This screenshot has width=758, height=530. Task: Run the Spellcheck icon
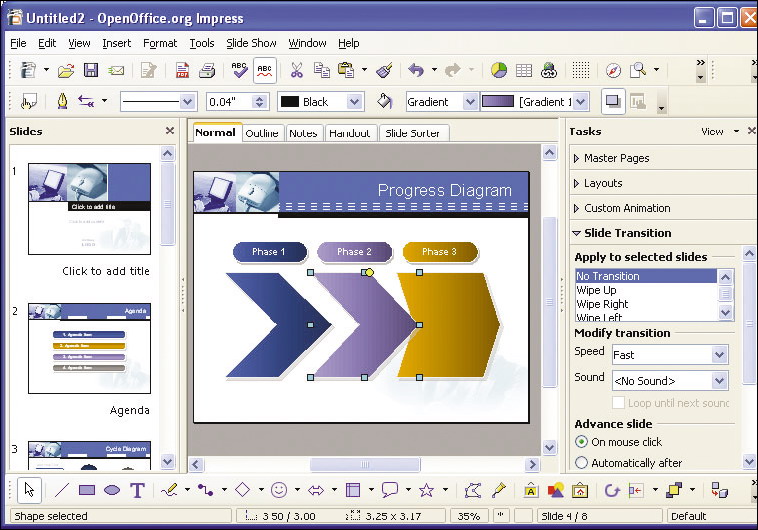(239, 70)
